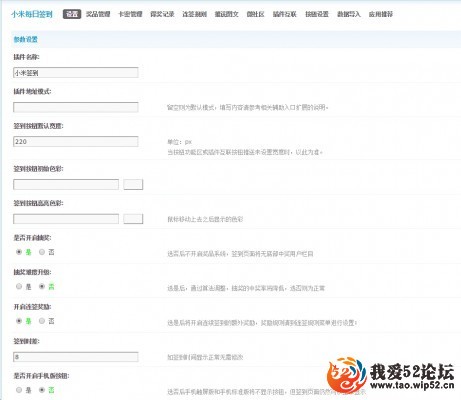Focus the 插件名称 input field
Viewport: 461px width, 400px height.
(x=76, y=73)
